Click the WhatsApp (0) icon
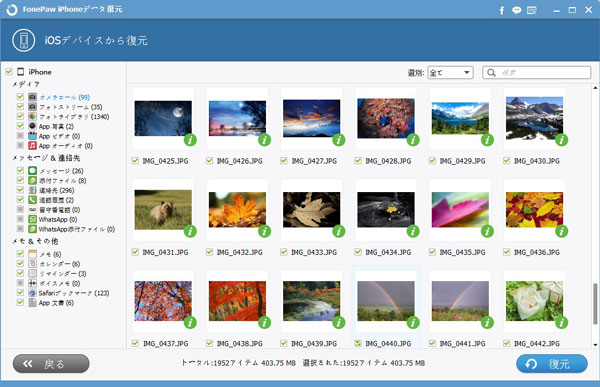 (33, 219)
